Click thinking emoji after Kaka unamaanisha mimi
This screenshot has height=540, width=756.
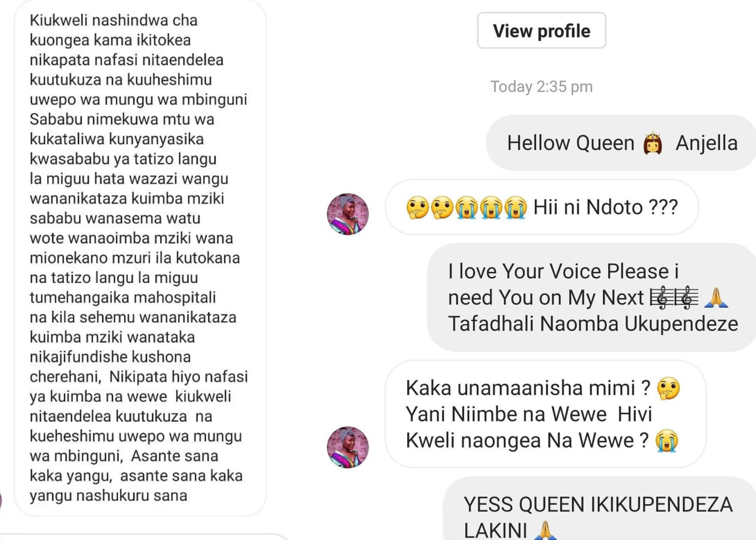tap(668, 388)
